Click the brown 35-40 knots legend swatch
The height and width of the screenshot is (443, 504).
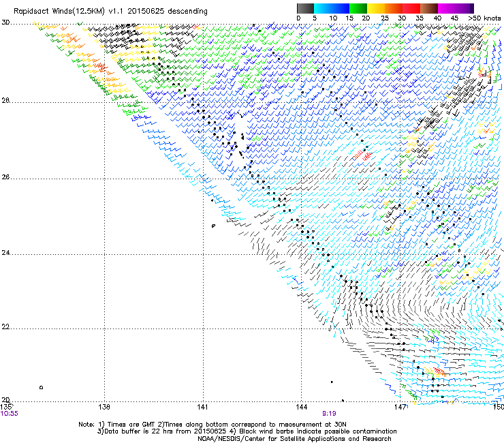(x=429, y=8)
